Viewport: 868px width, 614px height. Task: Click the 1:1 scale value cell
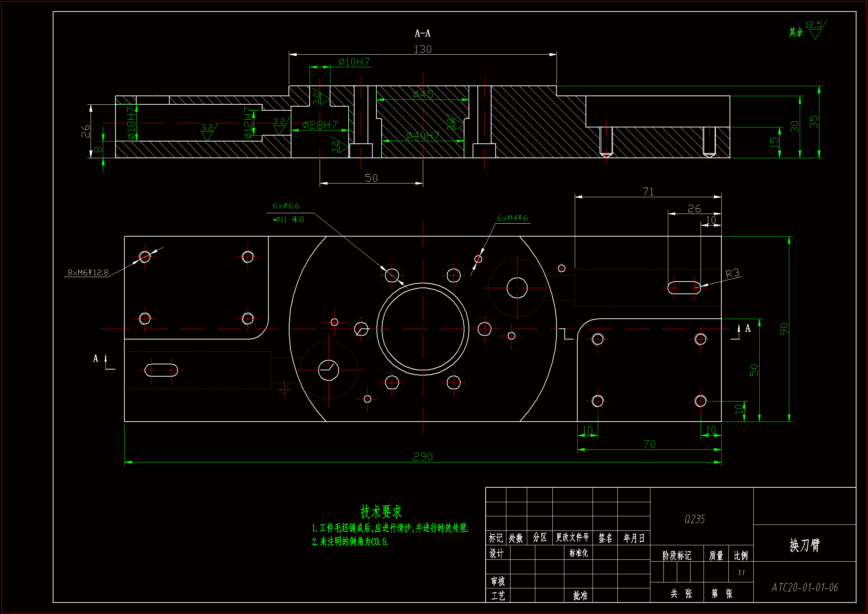point(741,573)
